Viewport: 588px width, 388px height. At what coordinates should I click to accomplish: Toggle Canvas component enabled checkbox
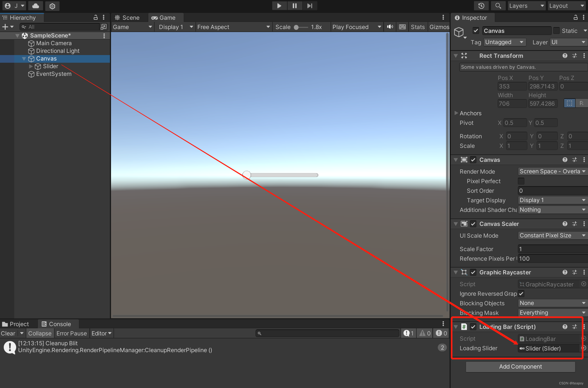click(472, 160)
